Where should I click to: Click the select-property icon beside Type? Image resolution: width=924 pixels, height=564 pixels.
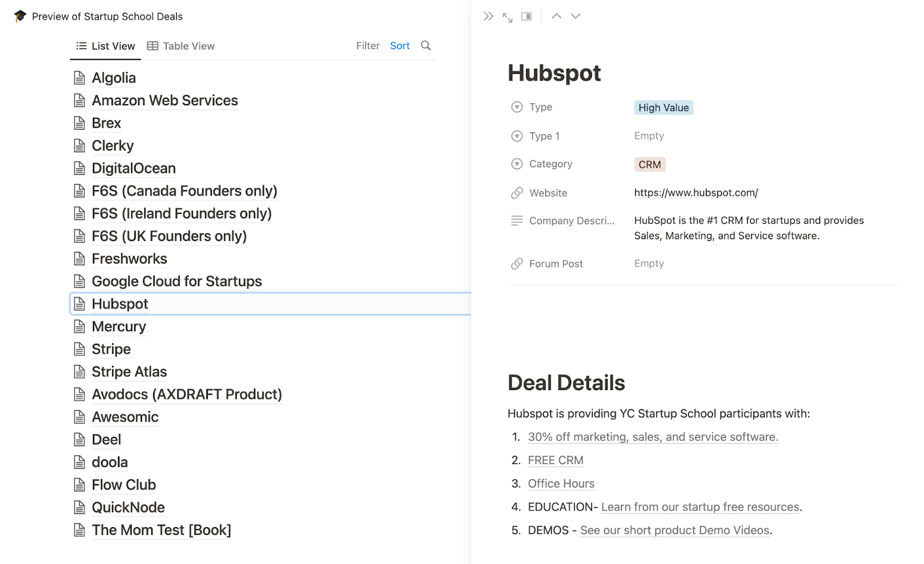(517, 107)
